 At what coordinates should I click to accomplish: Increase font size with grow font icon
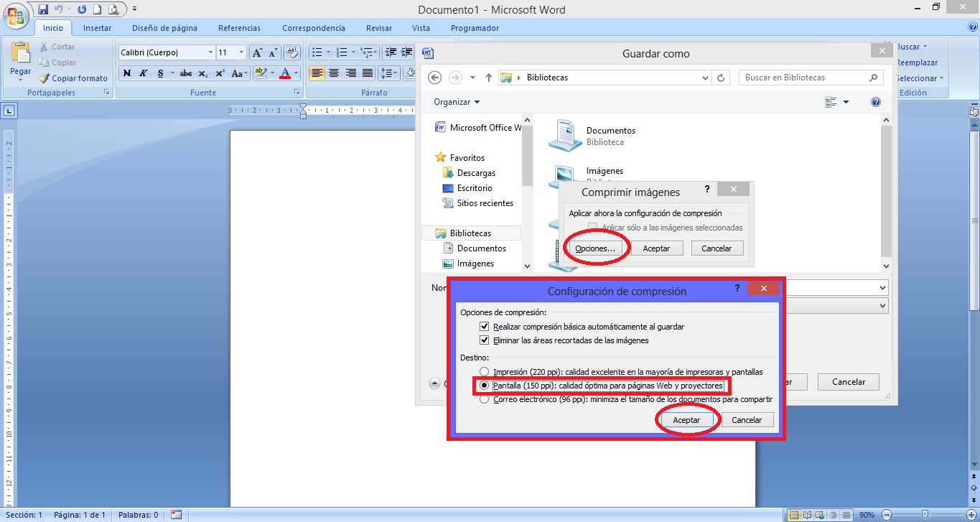[x=257, y=52]
